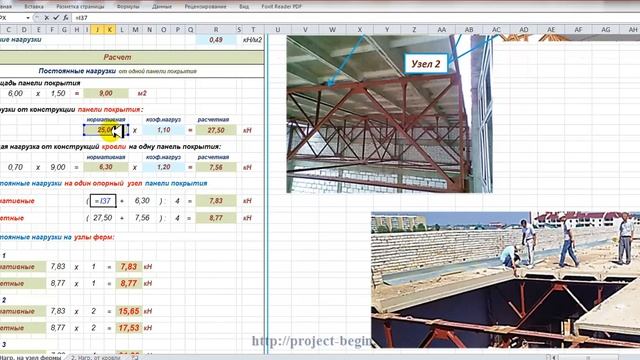Switch to the Формулы ribbon tab

128,7
